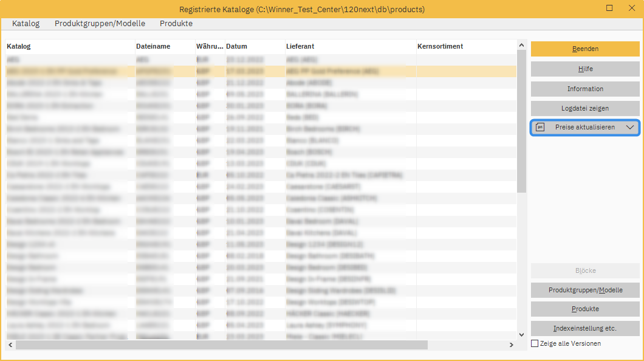Enable the Zeige alle Versionen checkbox
The width and height of the screenshot is (644, 361).
pyautogui.click(x=535, y=343)
